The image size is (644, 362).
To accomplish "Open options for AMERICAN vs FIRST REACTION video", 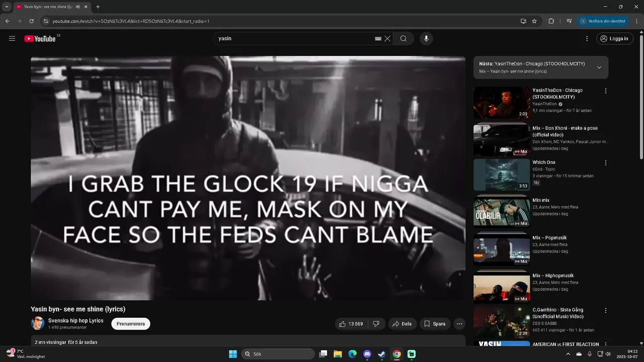I will coord(606,345).
